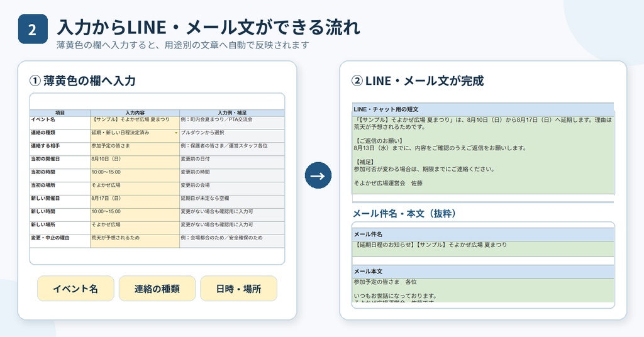Click the 変更前の時間 hint cell

232,175
